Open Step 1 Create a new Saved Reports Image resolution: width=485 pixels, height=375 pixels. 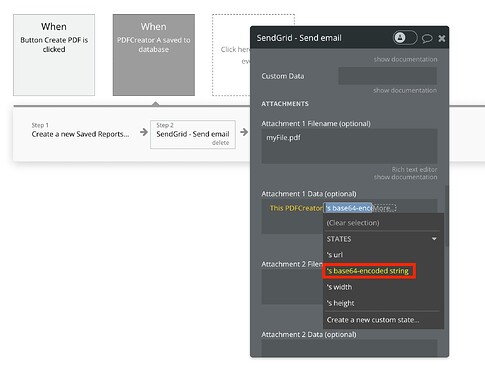click(x=80, y=130)
